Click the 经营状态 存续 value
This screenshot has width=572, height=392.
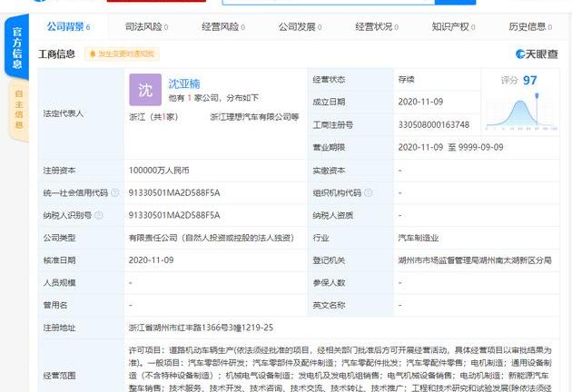[406, 80]
